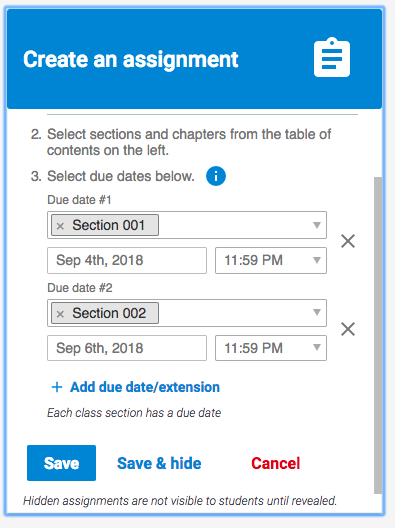Expand the Due date #2 section dropdown
This screenshot has height=528, width=395.
[x=317, y=312]
